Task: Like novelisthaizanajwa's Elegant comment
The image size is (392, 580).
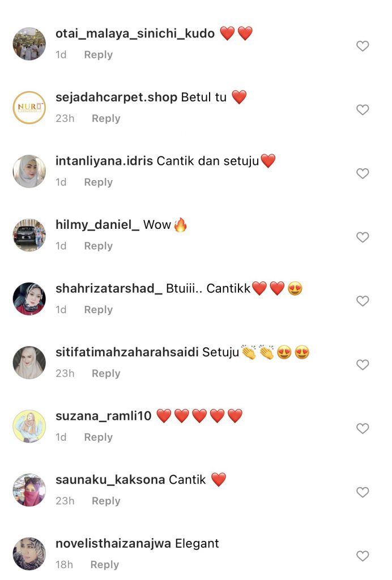Action: (363, 556)
